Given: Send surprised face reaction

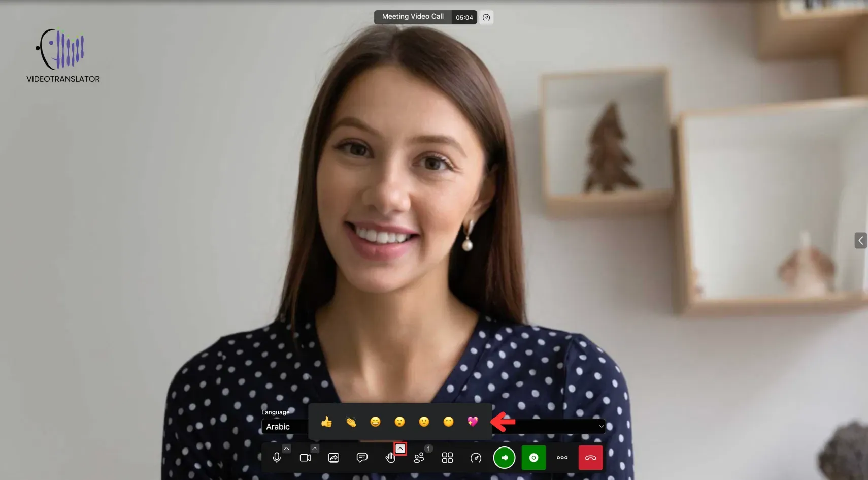Looking at the screenshot, I should click(399, 422).
